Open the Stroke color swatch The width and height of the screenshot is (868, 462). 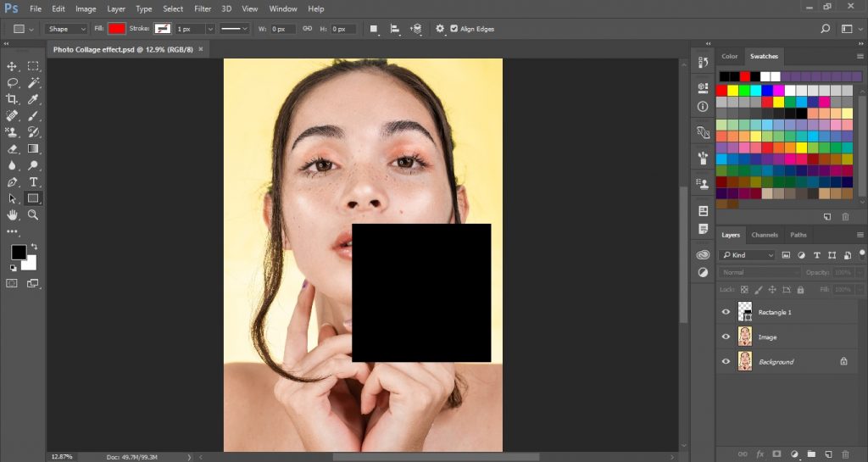point(162,29)
